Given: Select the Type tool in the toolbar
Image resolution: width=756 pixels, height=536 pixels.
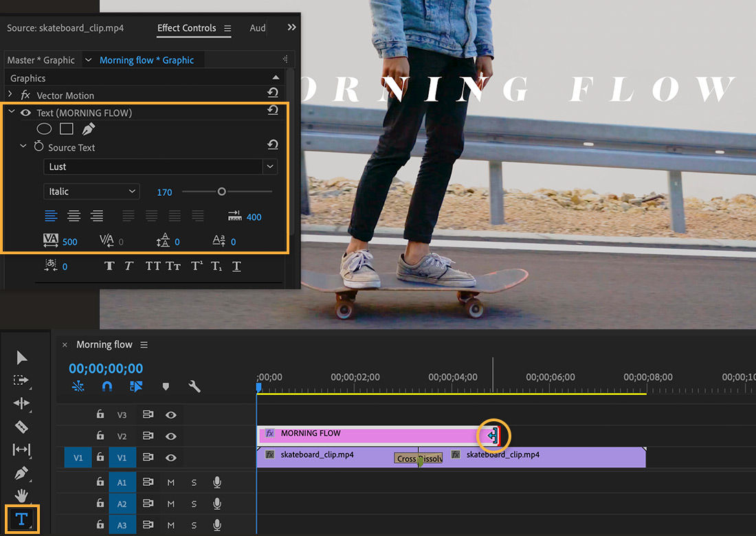Looking at the screenshot, I should tap(21, 520).
